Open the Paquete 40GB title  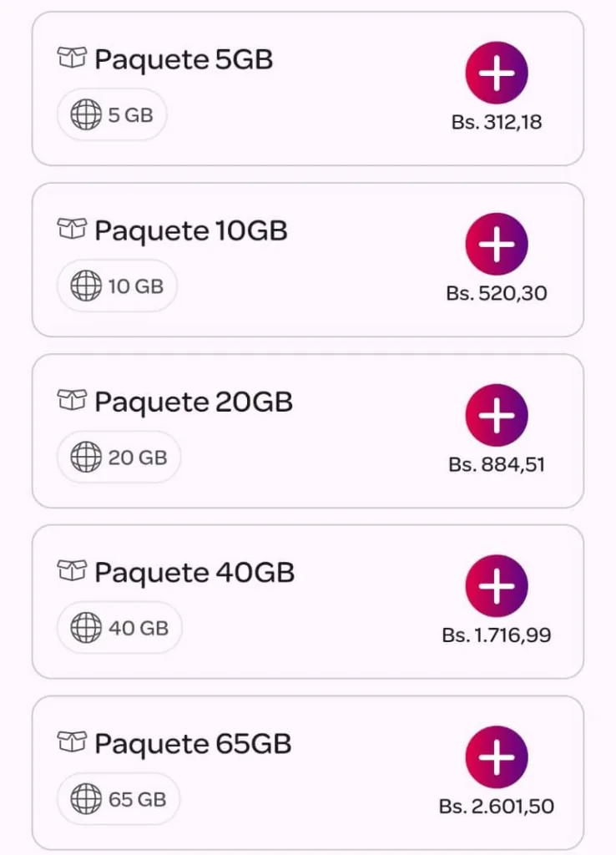click(x=194, y=573)
